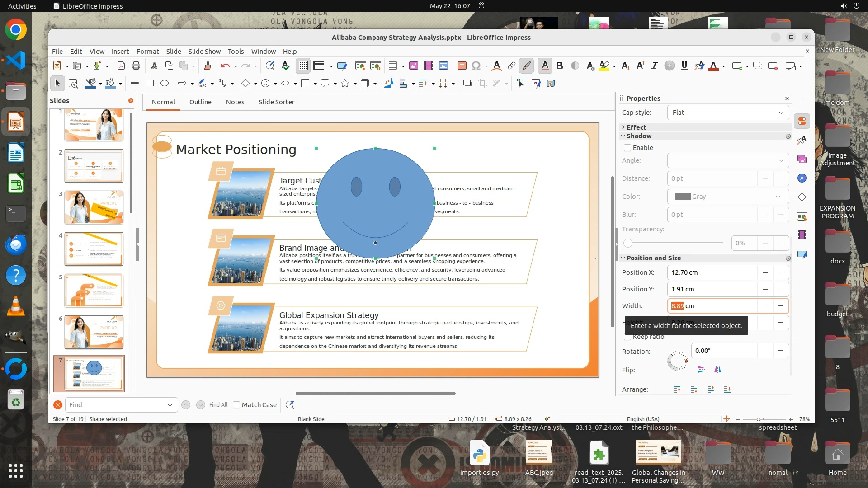Screen dimensions: 868x488
Task: Click the Underline formatting icon
Action: (x=684, y=66)
